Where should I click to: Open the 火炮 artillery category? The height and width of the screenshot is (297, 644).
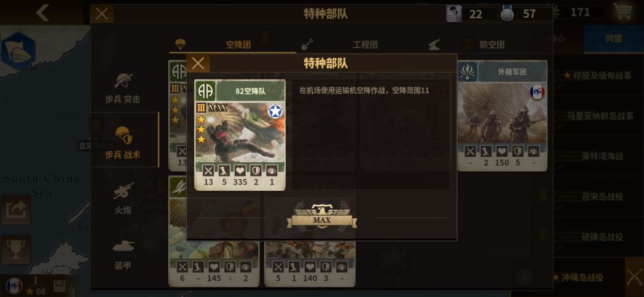coord(123,199)
